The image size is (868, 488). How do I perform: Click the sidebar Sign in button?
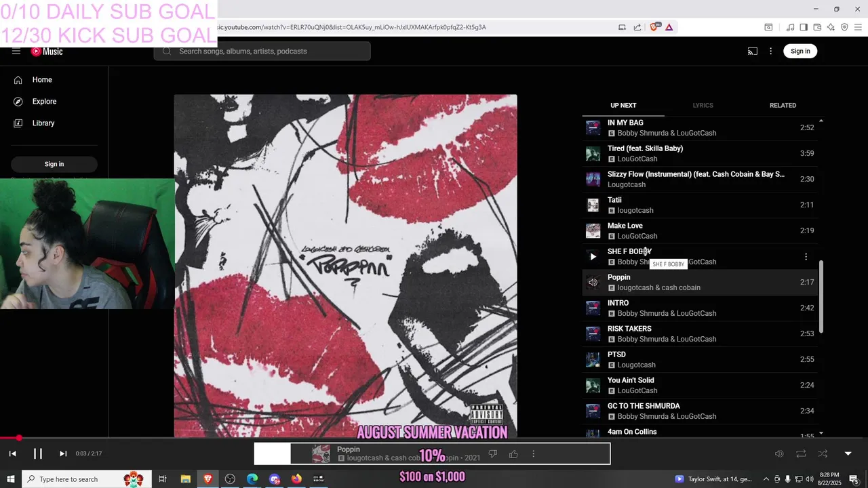tap(54, 164)
